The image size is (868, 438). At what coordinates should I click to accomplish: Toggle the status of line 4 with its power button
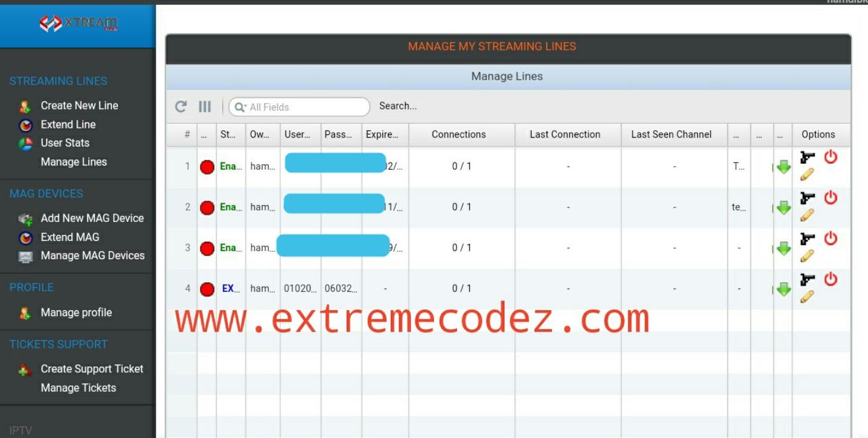pos(832,279)
